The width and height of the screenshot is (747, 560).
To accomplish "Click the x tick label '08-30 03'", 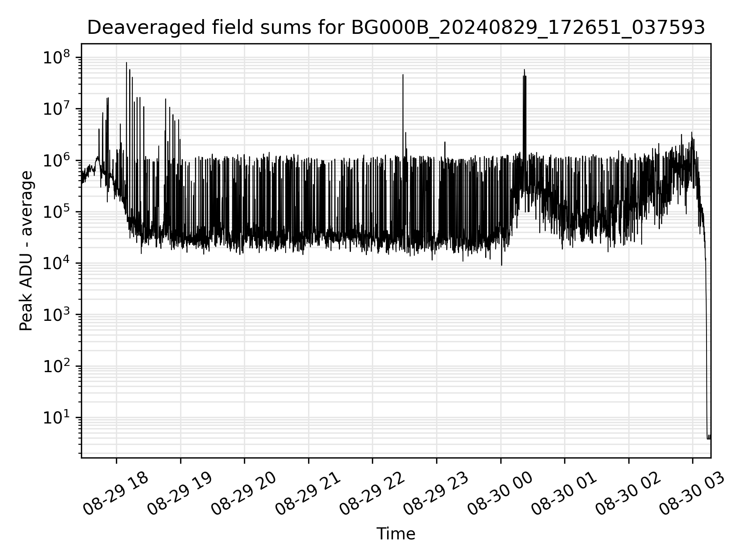I will click(x=692, y=494).
